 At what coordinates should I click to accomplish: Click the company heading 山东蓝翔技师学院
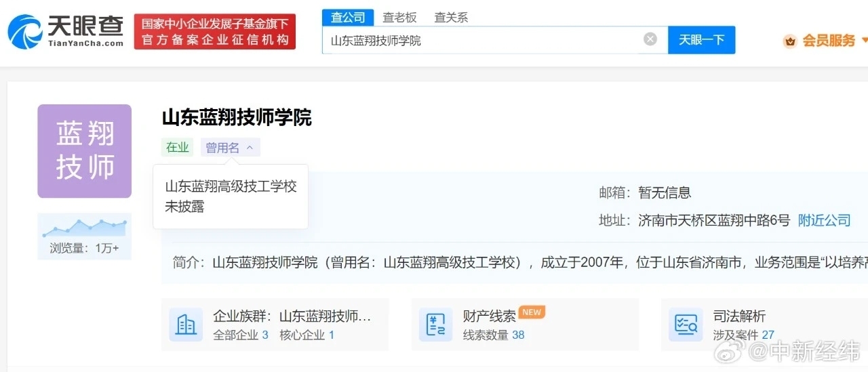237,117
